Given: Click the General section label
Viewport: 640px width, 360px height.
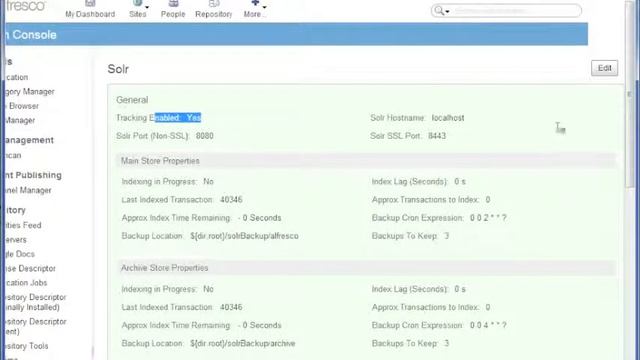Looking at the screenshot, I should click(x=132, y=100).
